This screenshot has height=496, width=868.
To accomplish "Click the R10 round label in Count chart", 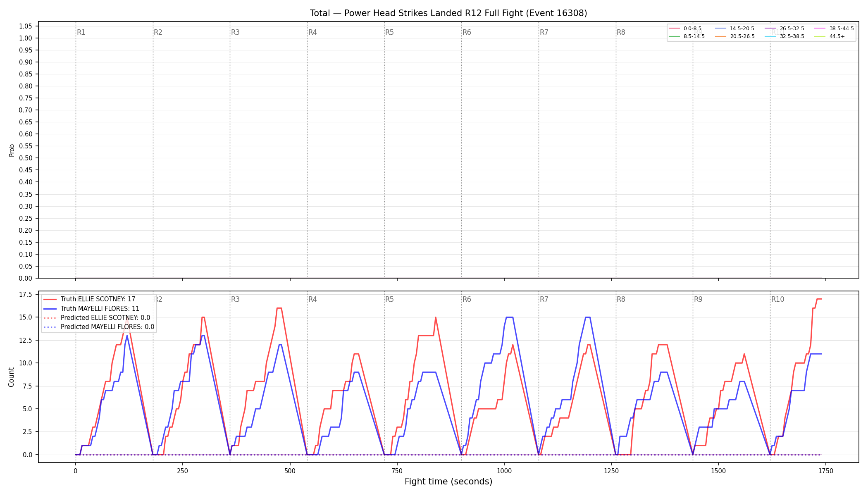I will [777, 299].
